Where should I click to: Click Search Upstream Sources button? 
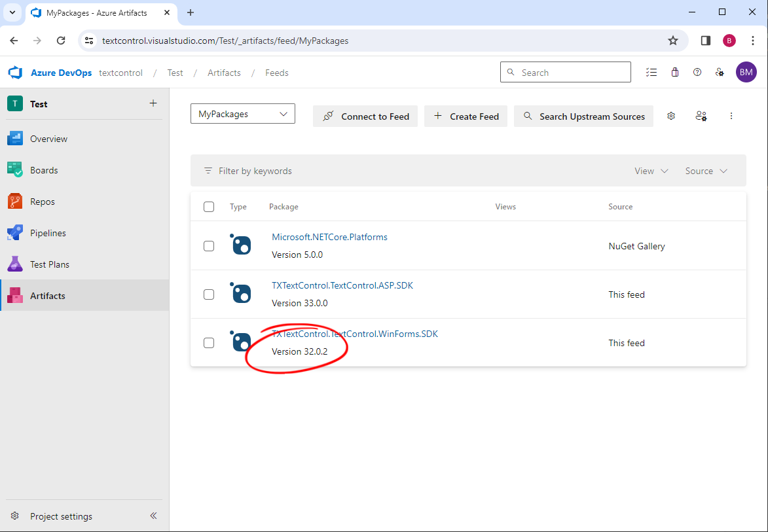[x=583, y=116]
